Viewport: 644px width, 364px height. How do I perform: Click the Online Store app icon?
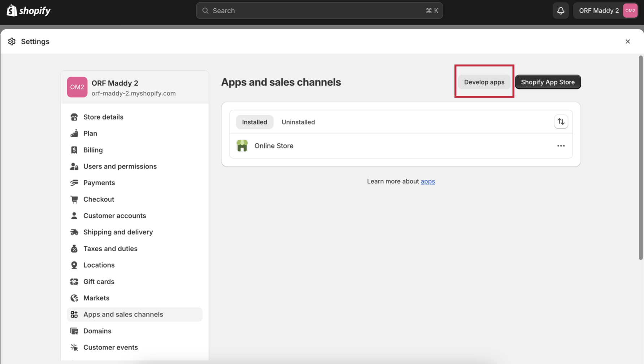click(242, 146)
